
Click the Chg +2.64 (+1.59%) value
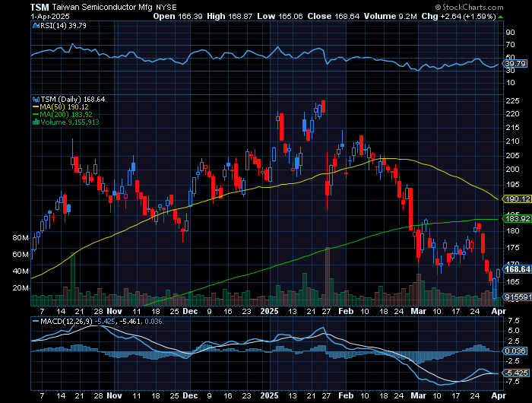459,16
